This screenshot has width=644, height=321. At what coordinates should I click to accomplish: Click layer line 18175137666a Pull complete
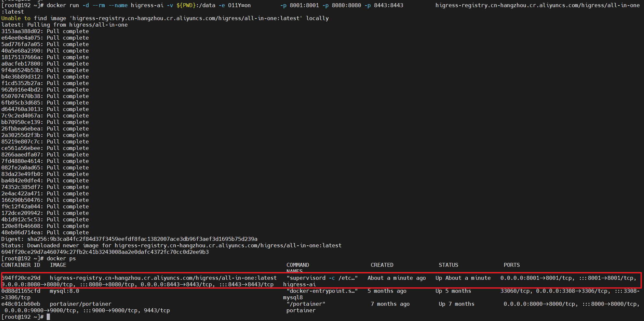click(x=45, y=57)
